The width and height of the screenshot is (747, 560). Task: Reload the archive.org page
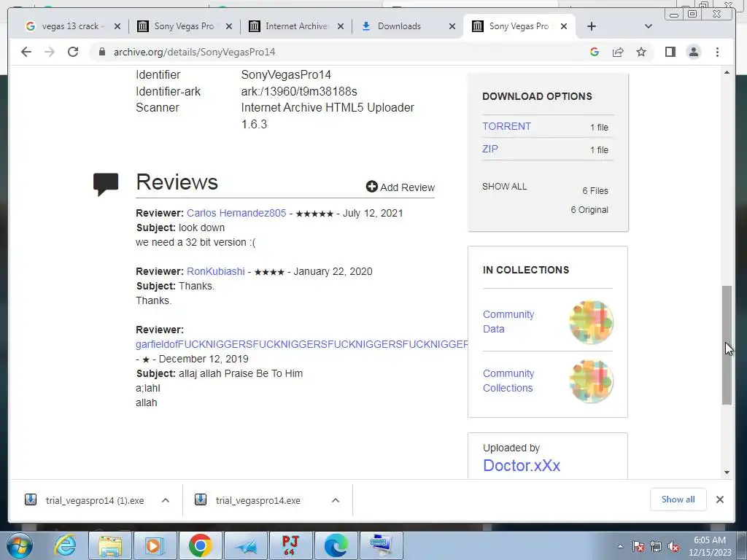point(73,52)
